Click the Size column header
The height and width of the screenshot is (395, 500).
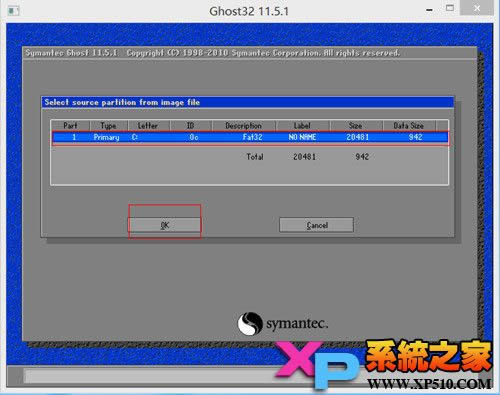356,126
